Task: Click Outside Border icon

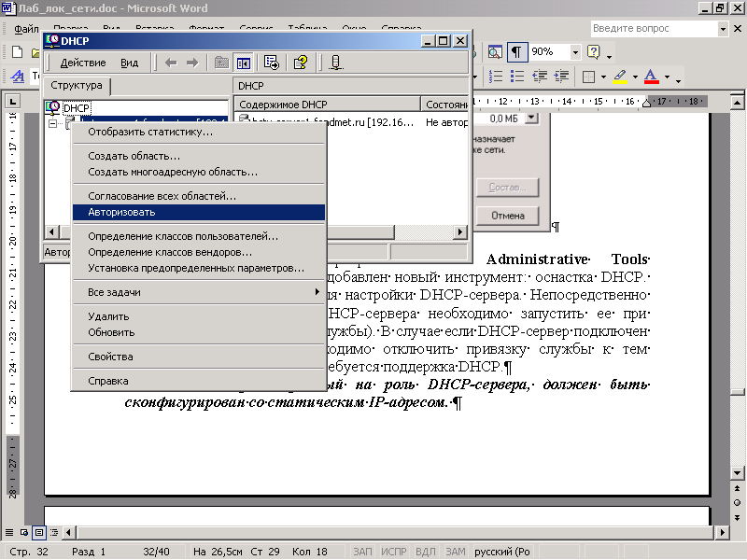Action: click(589, 77)
